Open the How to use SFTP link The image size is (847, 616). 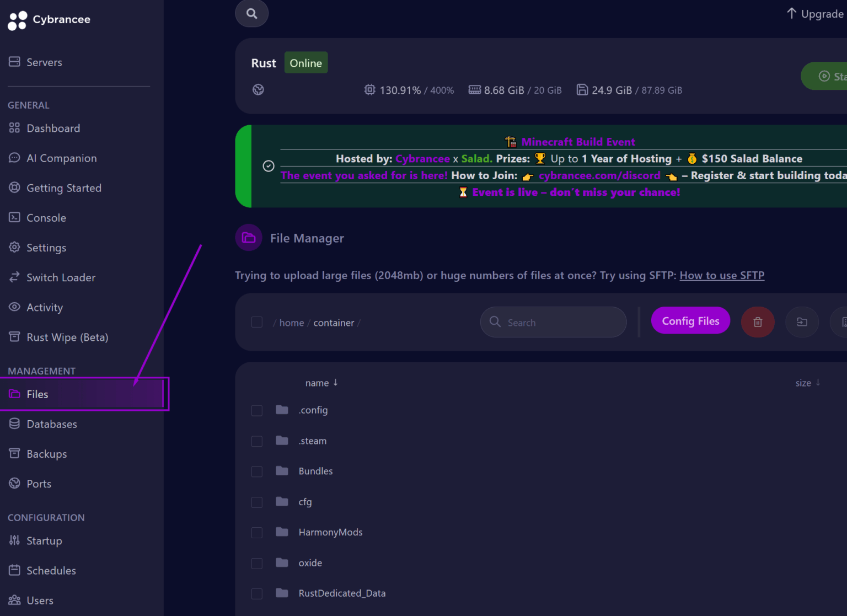(722, 275)
